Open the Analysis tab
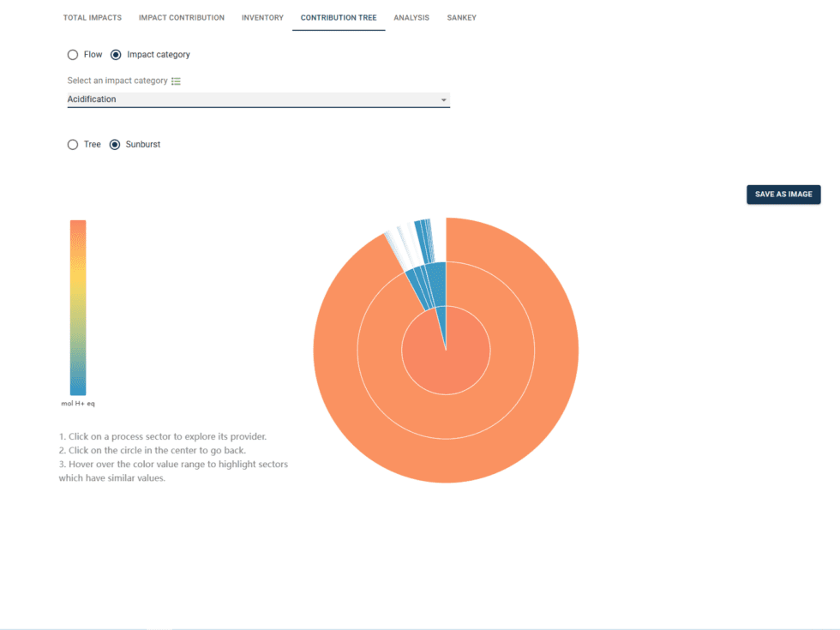 411,18
